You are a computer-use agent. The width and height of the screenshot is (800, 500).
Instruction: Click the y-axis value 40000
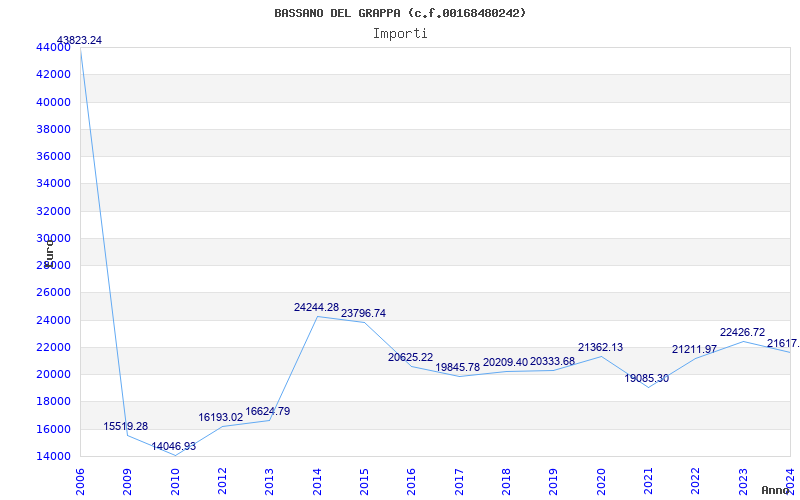[x=54, y=102]
